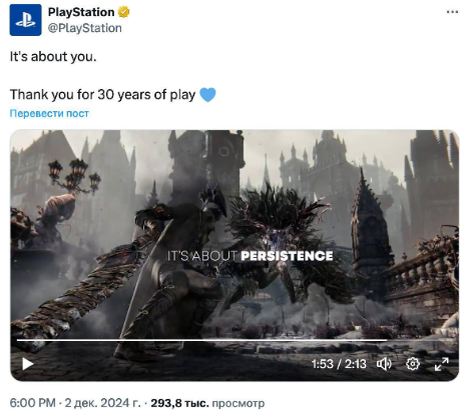
Task: Click the 293,8 тыс. view count
Action: (x=180, y=403)
